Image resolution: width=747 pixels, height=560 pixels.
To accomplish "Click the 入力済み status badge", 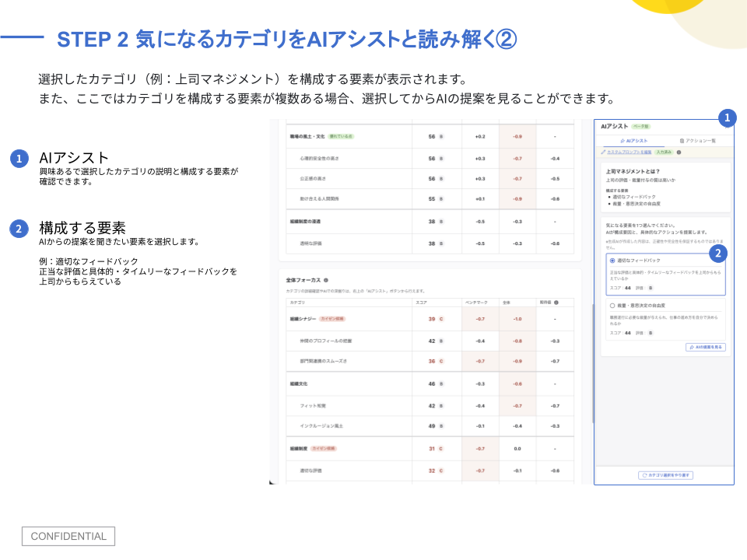I will coord(664,152).
